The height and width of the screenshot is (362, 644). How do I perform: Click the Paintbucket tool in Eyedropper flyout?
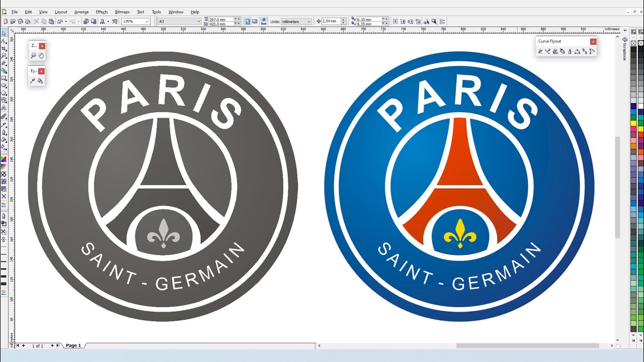point(40,80)
